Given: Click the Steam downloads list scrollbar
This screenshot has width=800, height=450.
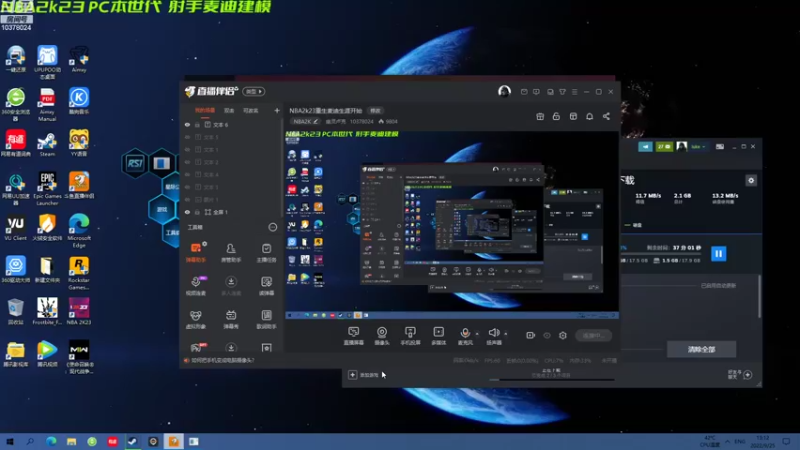Looking at the screenshot, I should pyautogui.click(x=760, y=296).
